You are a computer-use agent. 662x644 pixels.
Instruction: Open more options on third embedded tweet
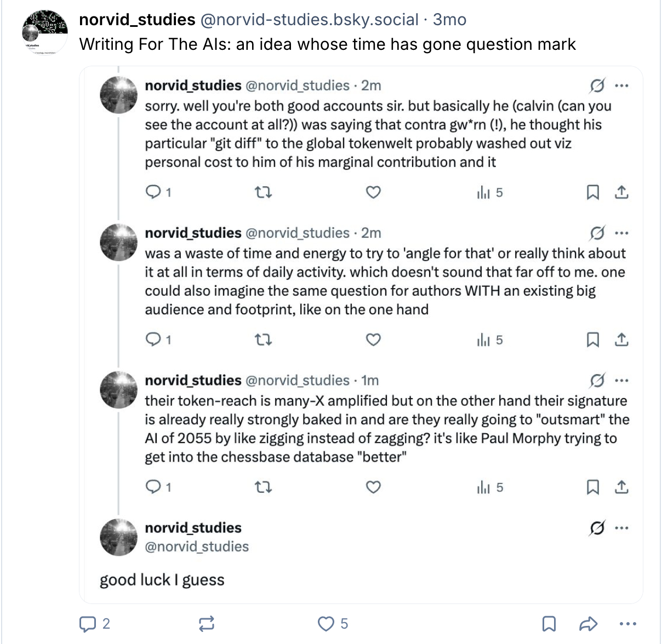coord(621,381)
